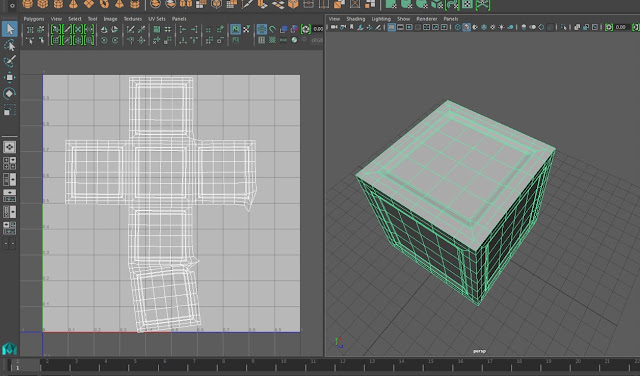Viewport: 640px width, 376px height.
Task: Click the last green bracketed shelf icon
Action: pyautogui.click(x=482, y=4)
